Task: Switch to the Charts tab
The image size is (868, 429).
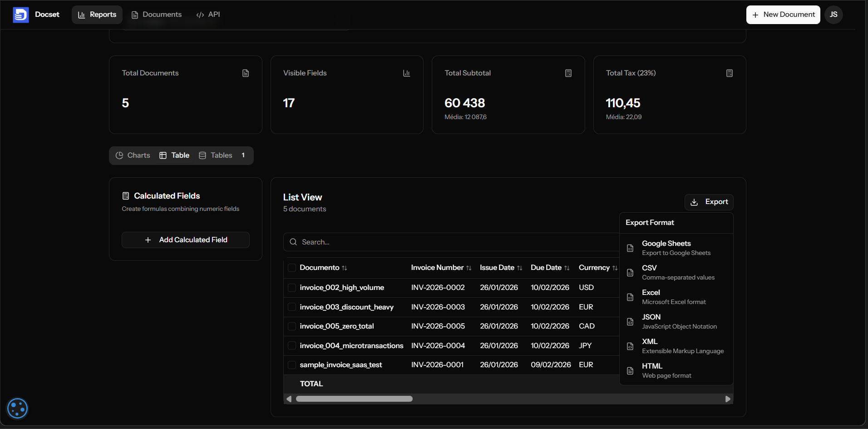Action: click(133, 155)
